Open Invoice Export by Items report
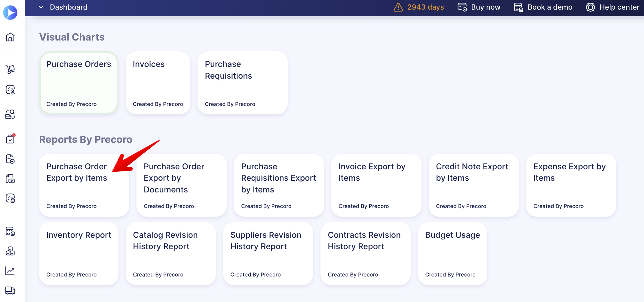Viewport: 644px width, 302px height. [376, 185]
